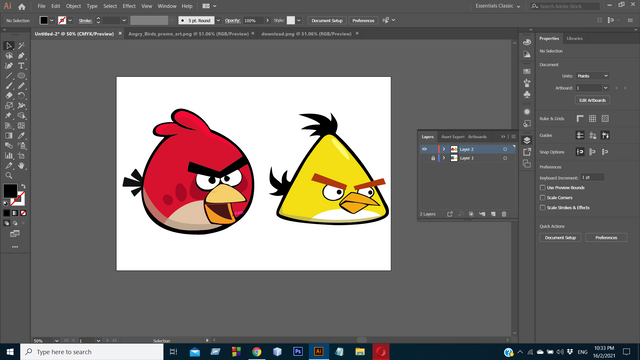640x360 pixels.
Task: Swap fill and stroke colors
Action: point(23,187)
